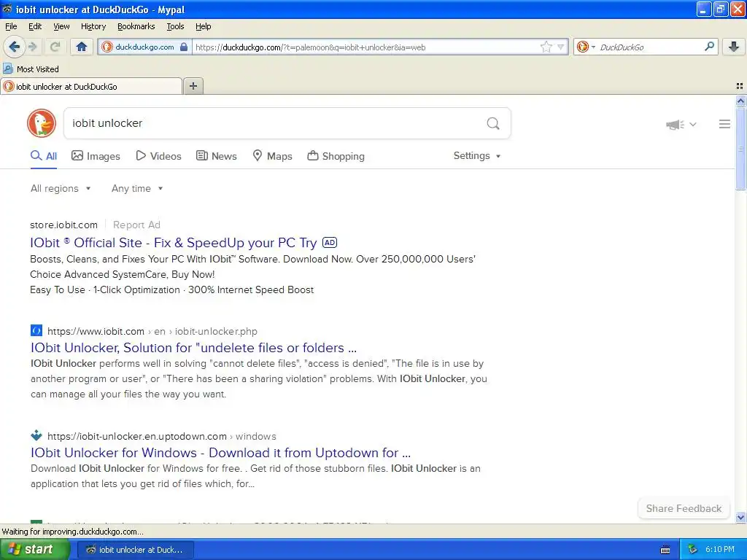Click the Uptodown favicon
Screen dimensions: 747x560
point(36,435)
